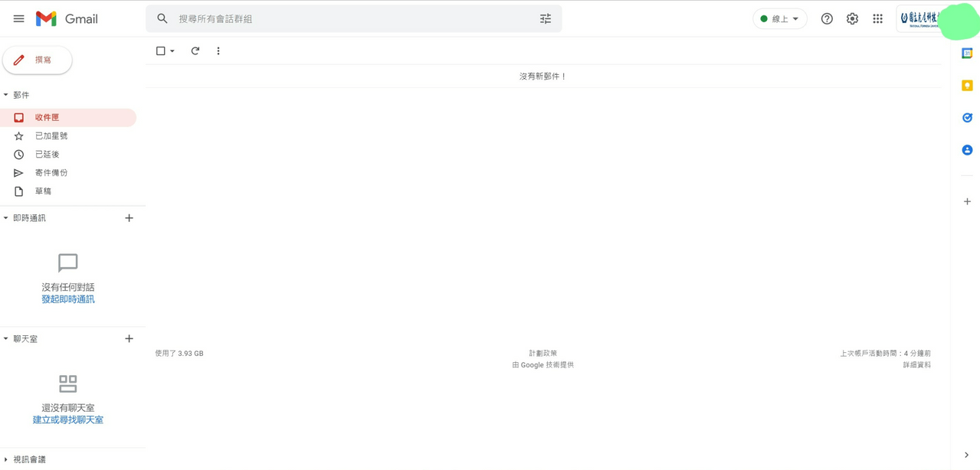Open Google Keep side panel
980x470 pixels.
click(967, 85)
